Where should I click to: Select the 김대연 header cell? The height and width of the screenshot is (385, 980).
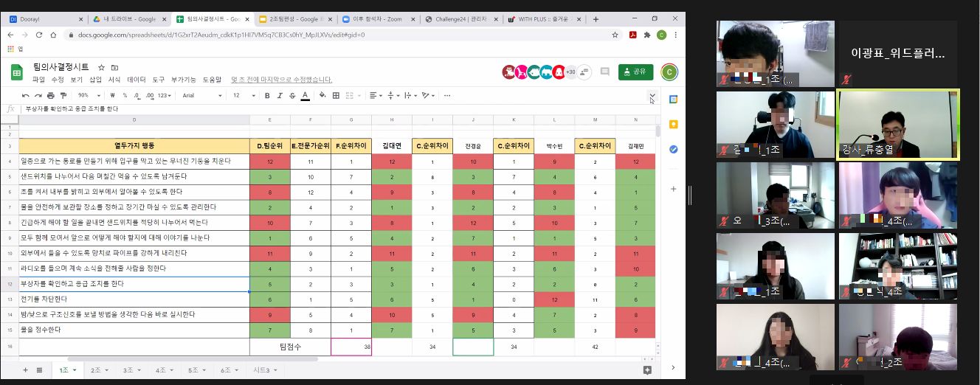click(392, 146)
